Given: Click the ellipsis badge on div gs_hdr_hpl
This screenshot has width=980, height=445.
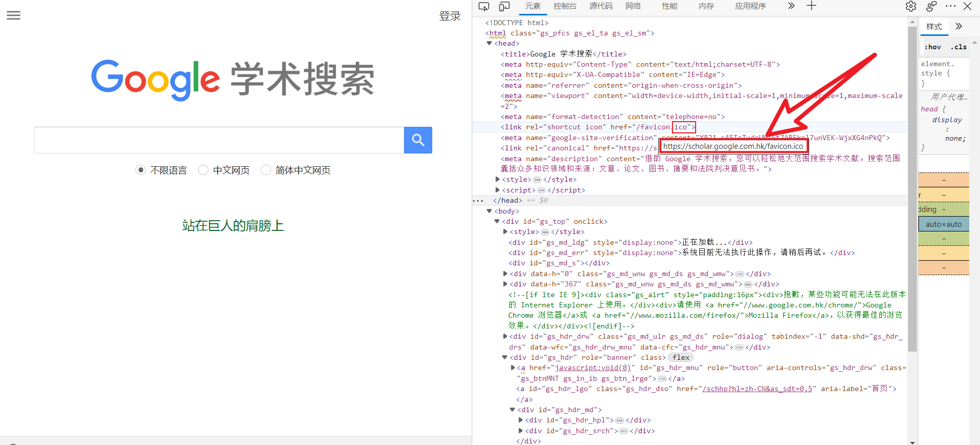Looking at the screenshot, I should (x=620, y=420).
